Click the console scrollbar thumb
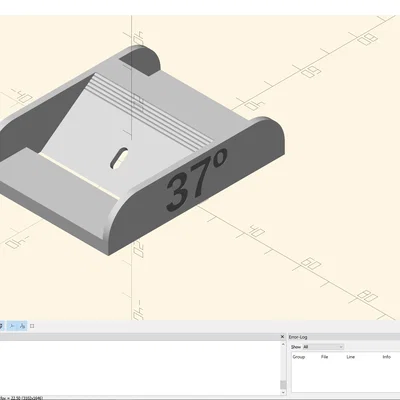 (283, 385)
